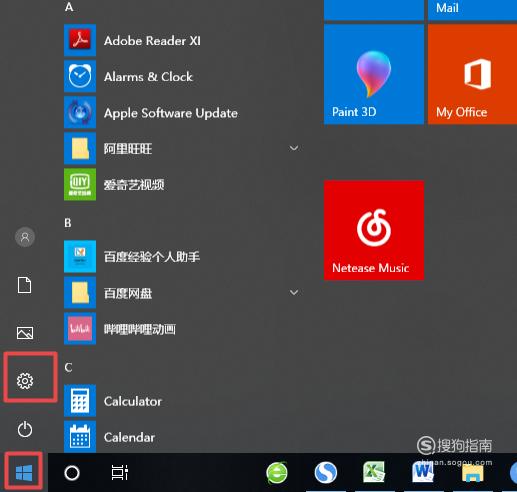Click the Windows Start button
Image resolution: width=517 pixels, height=492 pixels.
tap(24, 472)
